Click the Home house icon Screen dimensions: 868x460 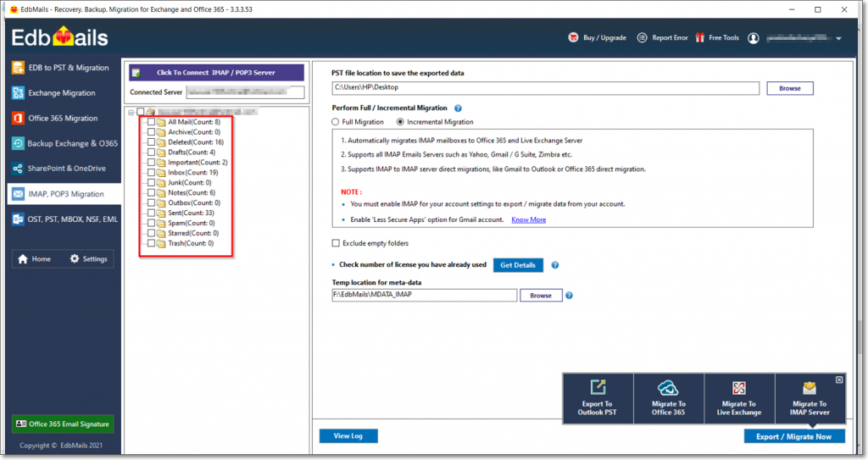(x=23, y=259)
